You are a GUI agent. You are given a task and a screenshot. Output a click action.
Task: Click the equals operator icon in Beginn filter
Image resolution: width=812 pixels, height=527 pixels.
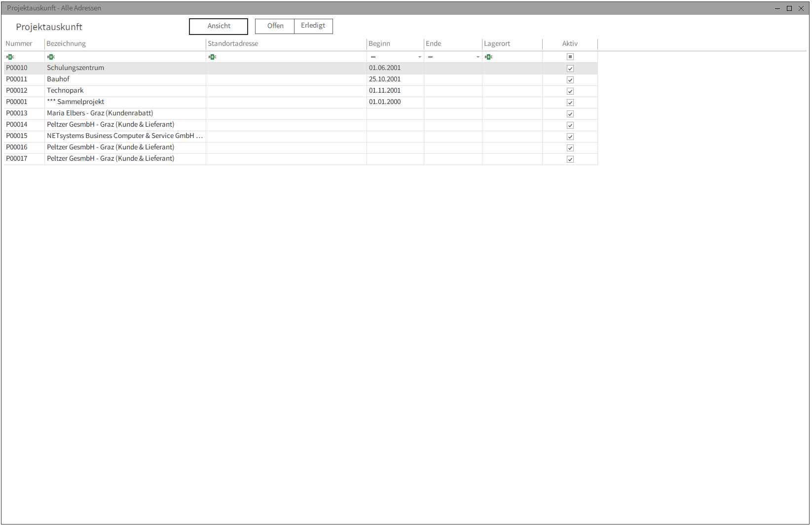tap(373, 57)
